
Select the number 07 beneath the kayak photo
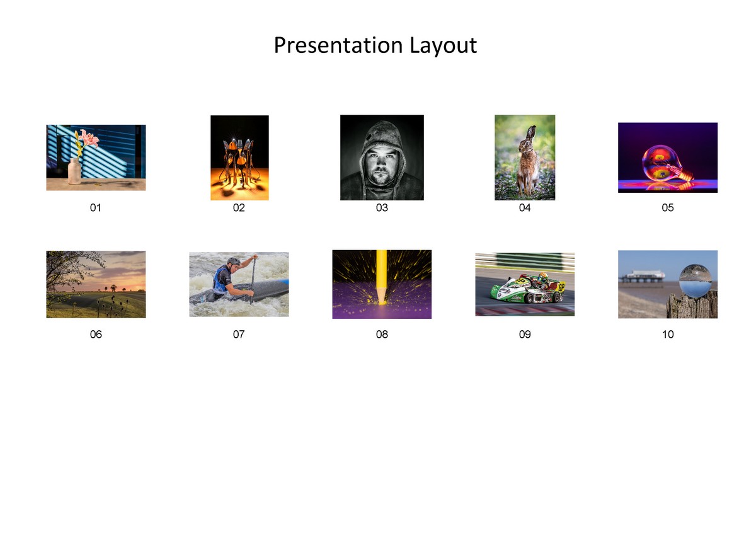click(239, 335)
